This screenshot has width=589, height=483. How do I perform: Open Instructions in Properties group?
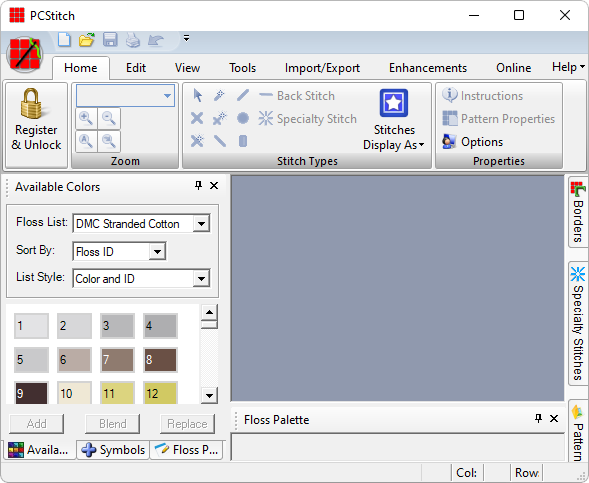tap(483, 95)
